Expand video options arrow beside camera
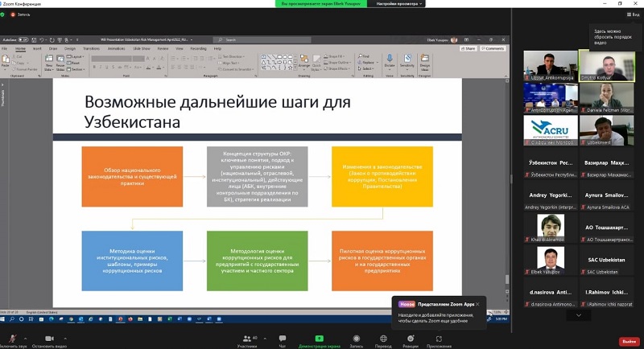This screenshot has height=349, width=644. pos(66,338)
